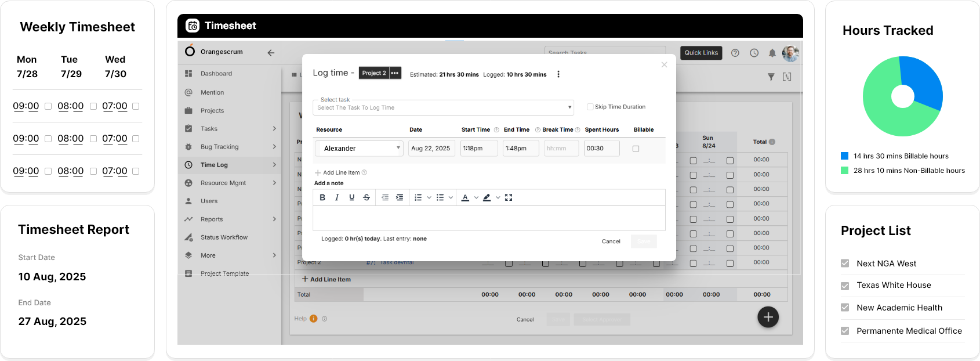Click the Break Time hh:mm field
The height and width of the screenshot is (361, 980).
pyautogui.click(x=561, y=149)
